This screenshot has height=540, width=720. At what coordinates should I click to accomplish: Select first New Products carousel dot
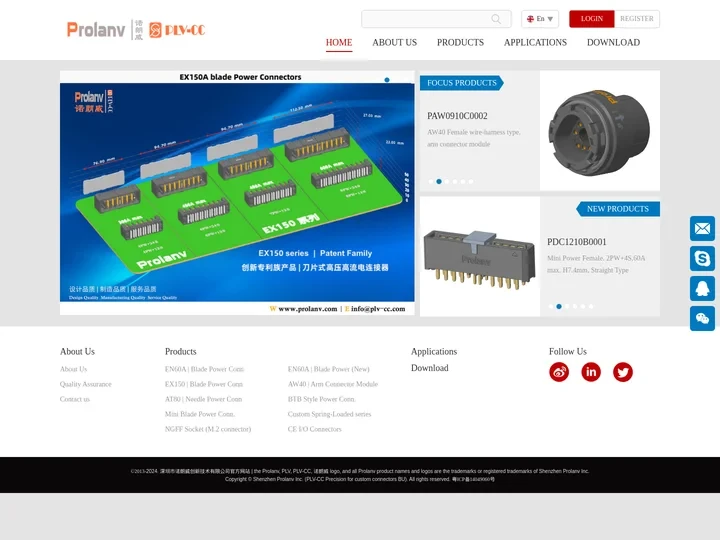pos(551,306)
